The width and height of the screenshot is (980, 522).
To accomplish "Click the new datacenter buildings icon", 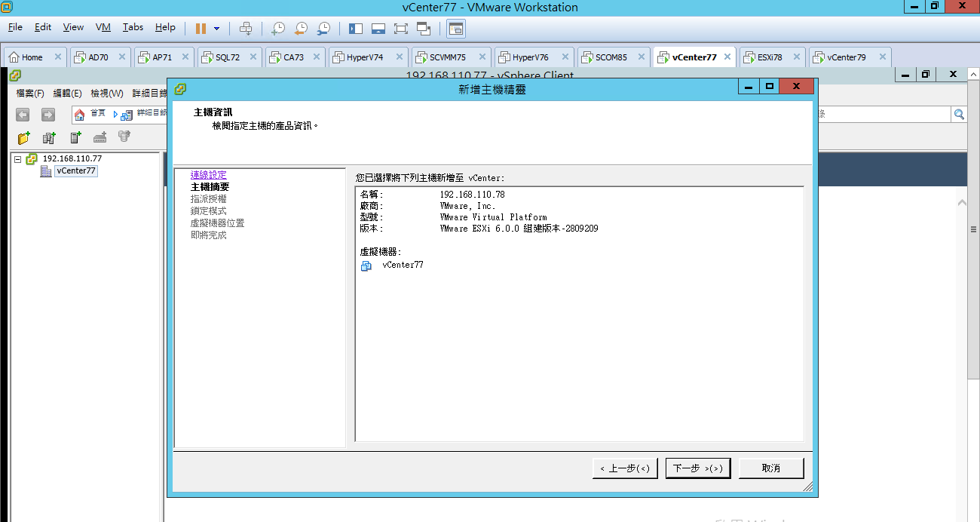I will 49,137.
